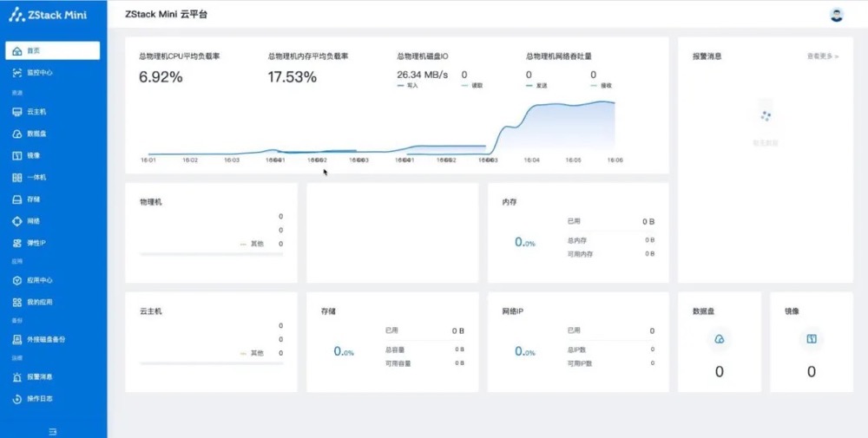Click the ZStack Mini 云平台 page title

[166, 15]
